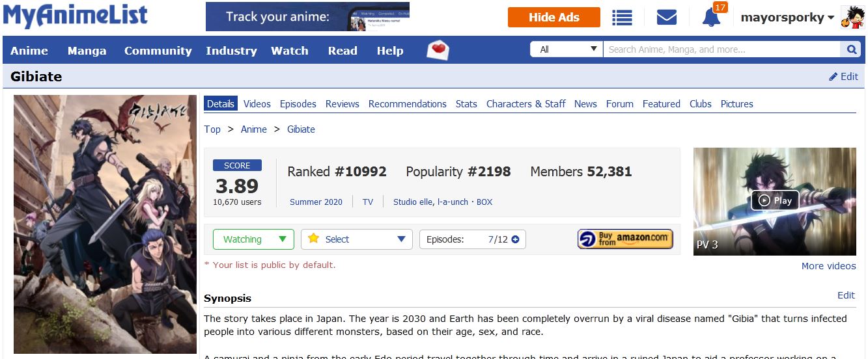Viewport: 868px width, 359px height.
Task: Click the Anime breadcrumb link
Action: pos(254,129)
